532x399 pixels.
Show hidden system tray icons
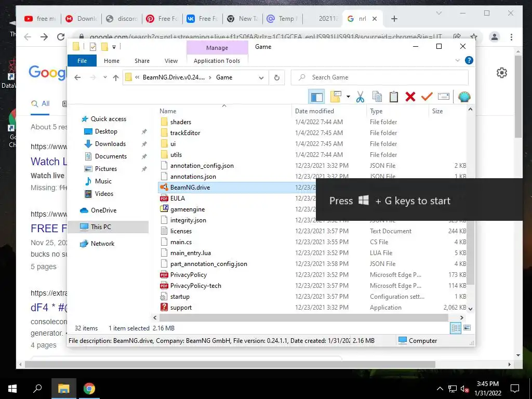click(440, 389)
